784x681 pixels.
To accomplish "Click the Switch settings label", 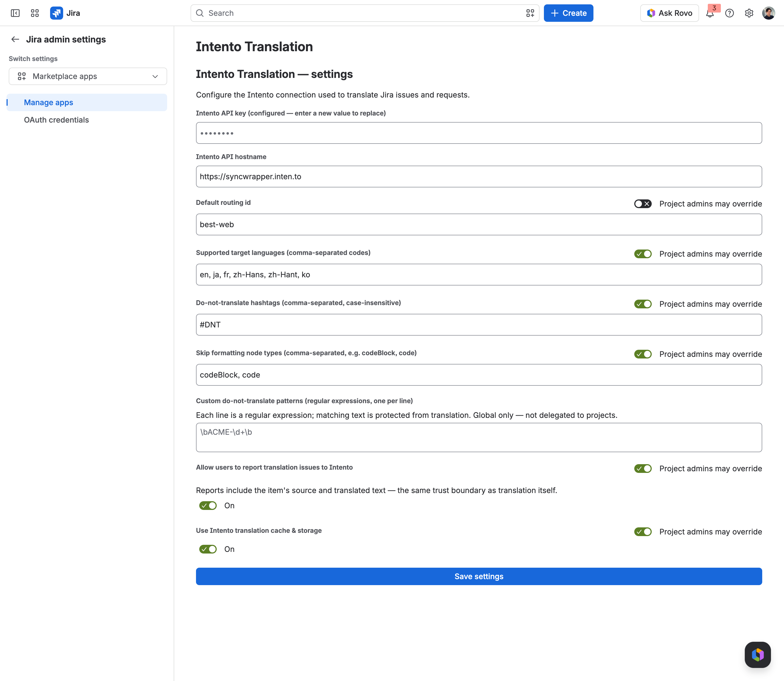I will point(33,59).
